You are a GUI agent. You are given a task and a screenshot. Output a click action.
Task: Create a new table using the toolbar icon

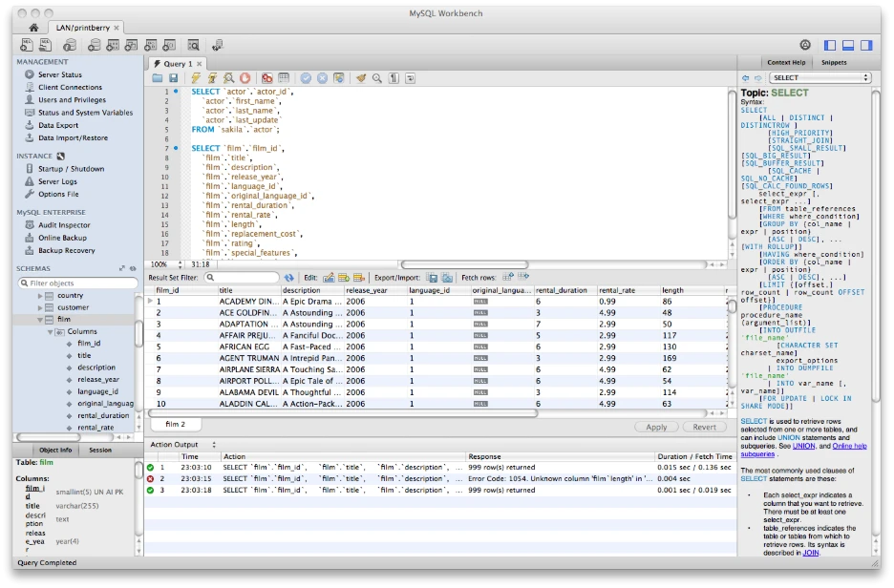tap(111, 44)
